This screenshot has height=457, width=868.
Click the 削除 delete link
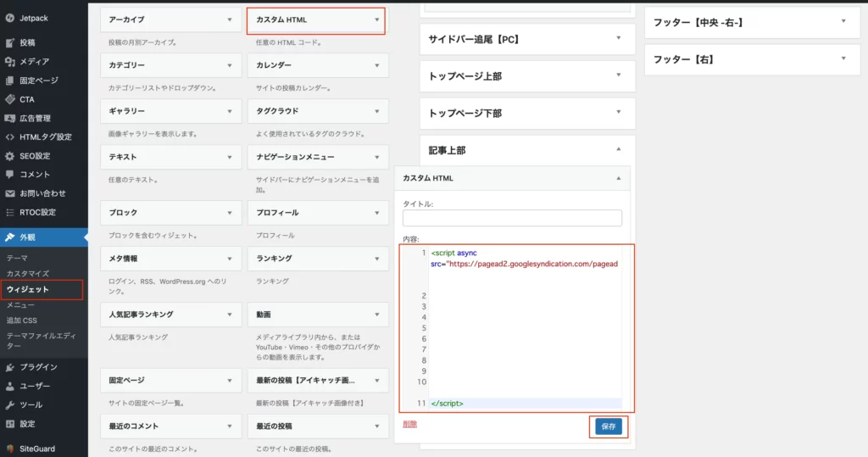(409, 424)
